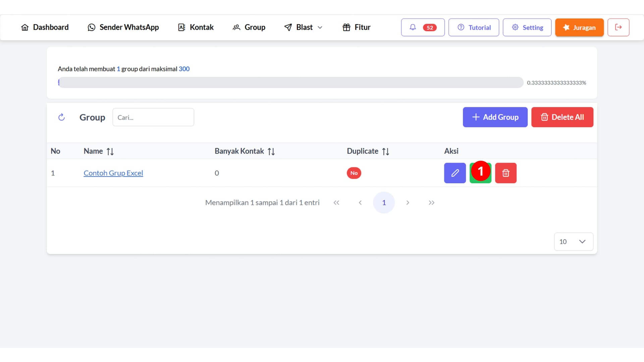Go to Sender WhatsApp page
This screenshot has width=644, height=362.
tap(123, 27)
